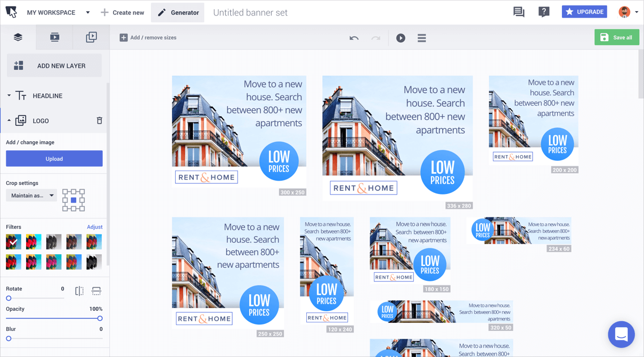Click the undo arrow icon

coord(354,38)
